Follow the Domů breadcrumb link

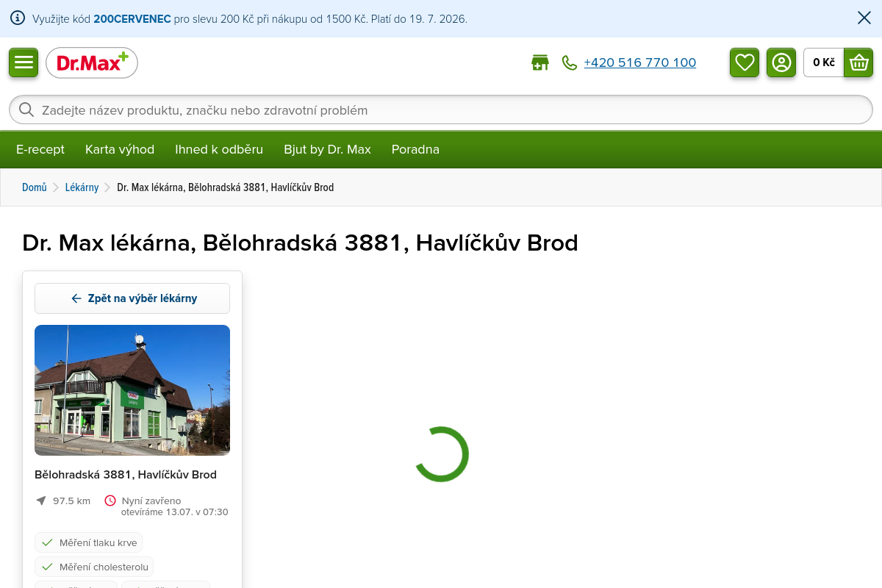pos(35,187)
